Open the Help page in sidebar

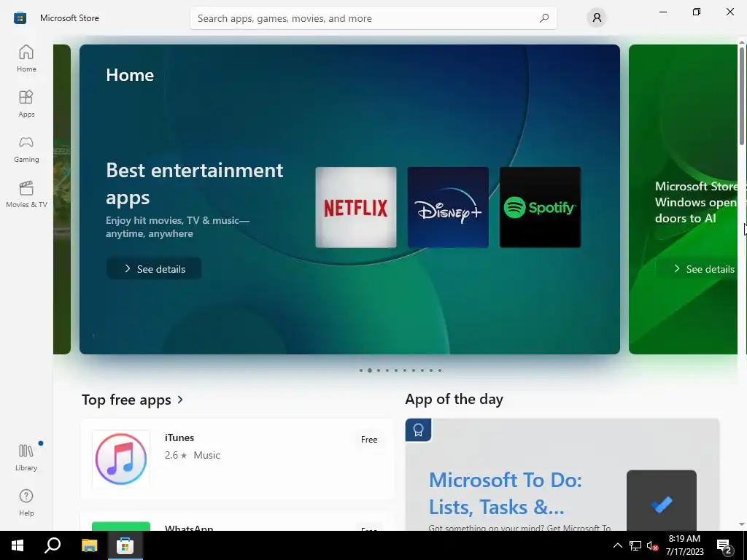(x=26, y=502)
